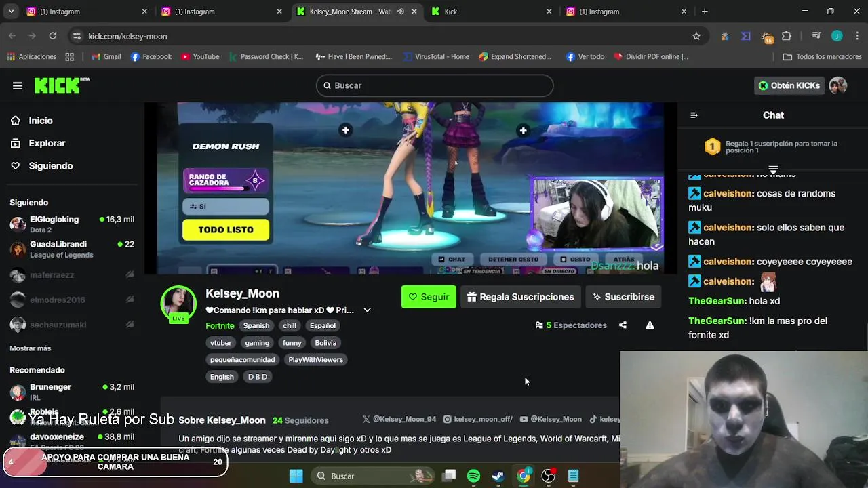Open the browser extensions puzzle icon
Screen dimensions: 868x488
(787, 36)
